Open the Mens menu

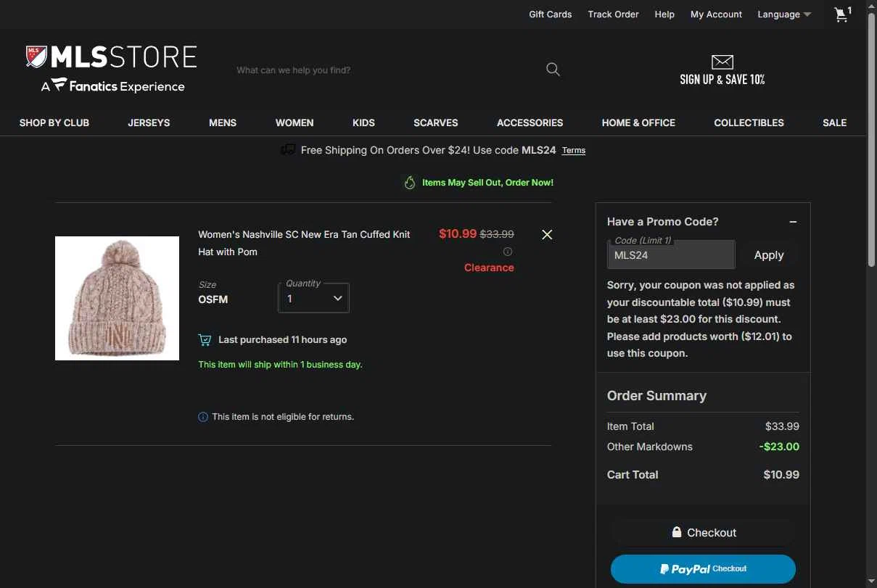coord(223,123)
